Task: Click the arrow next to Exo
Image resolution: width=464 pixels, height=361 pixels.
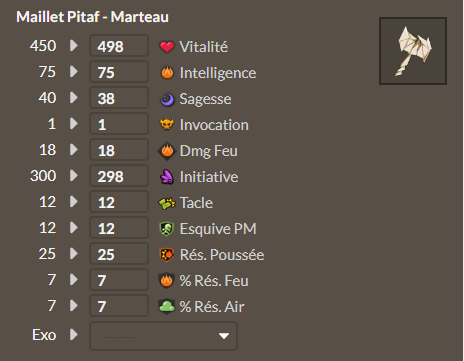Action: click(74, 335)
